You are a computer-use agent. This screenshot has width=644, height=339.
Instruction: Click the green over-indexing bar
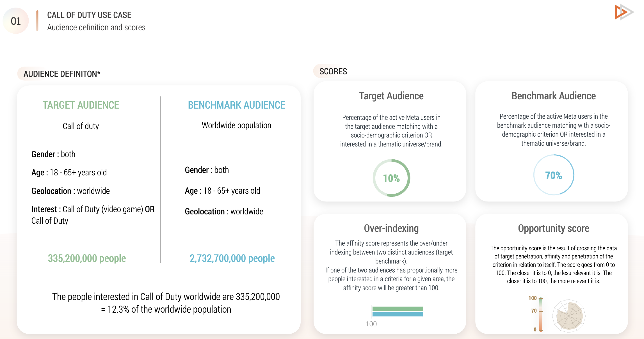[398, 308]
